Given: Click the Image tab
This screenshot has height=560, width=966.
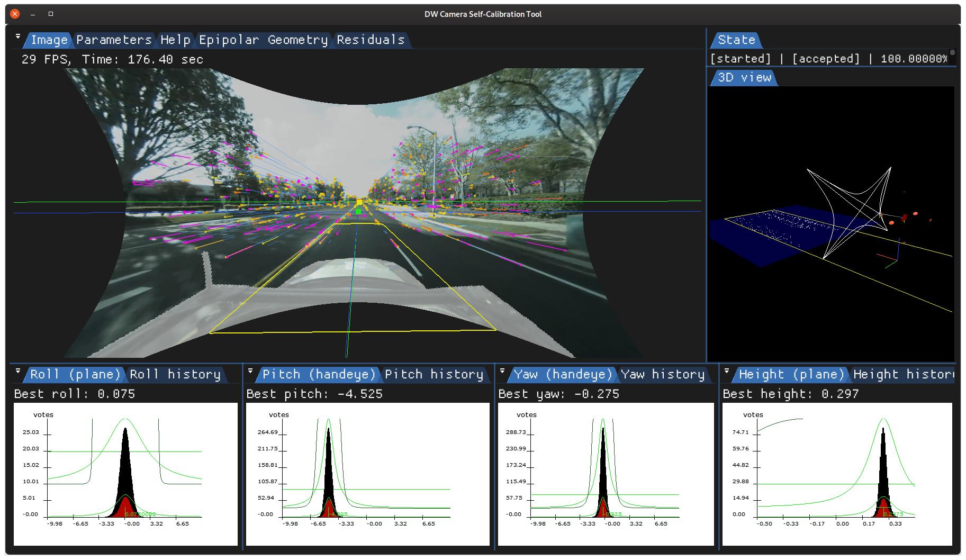Looking at the screenshot, I should [49, 40].
